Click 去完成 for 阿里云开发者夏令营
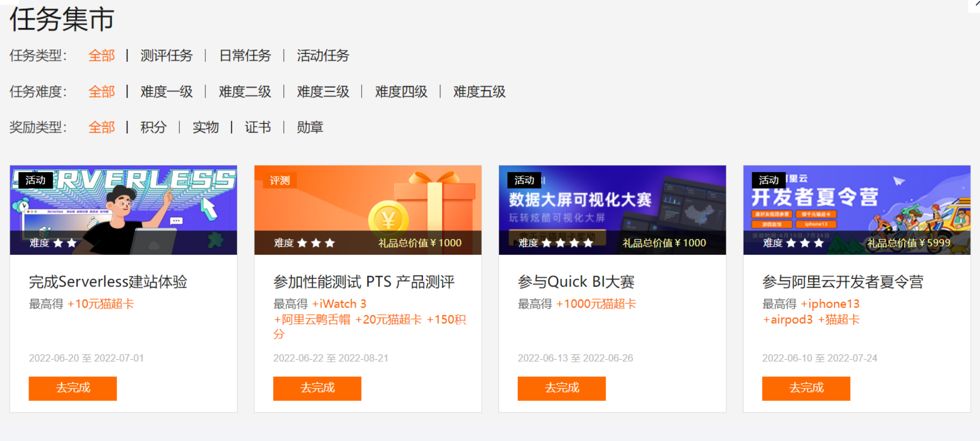This screenshot has height=441, width=980. (x=806, y=388)
